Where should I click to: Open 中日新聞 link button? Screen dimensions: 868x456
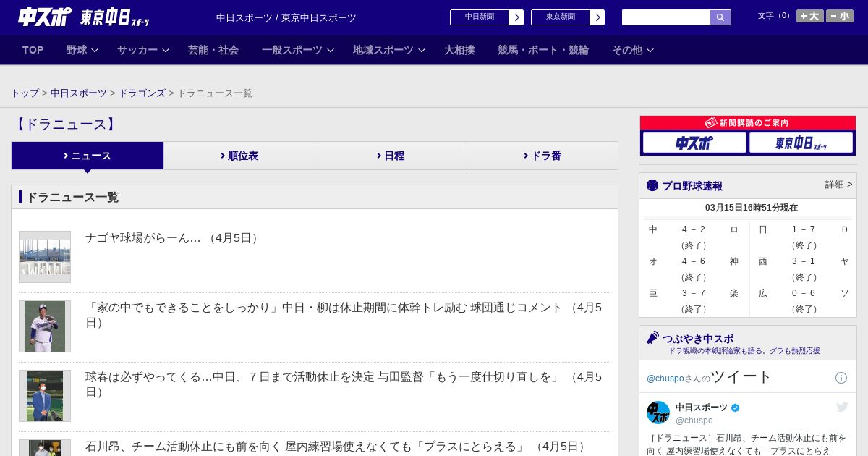[480, 17]
